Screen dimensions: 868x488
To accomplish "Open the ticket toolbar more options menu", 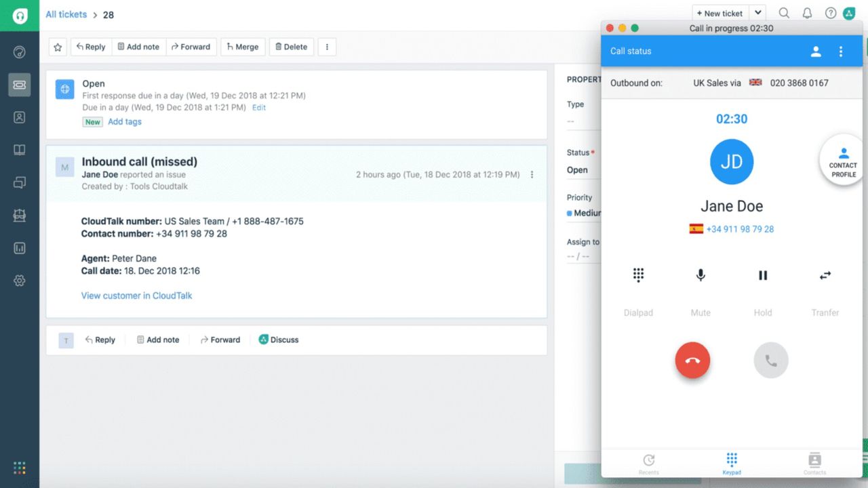I will 327,47.
